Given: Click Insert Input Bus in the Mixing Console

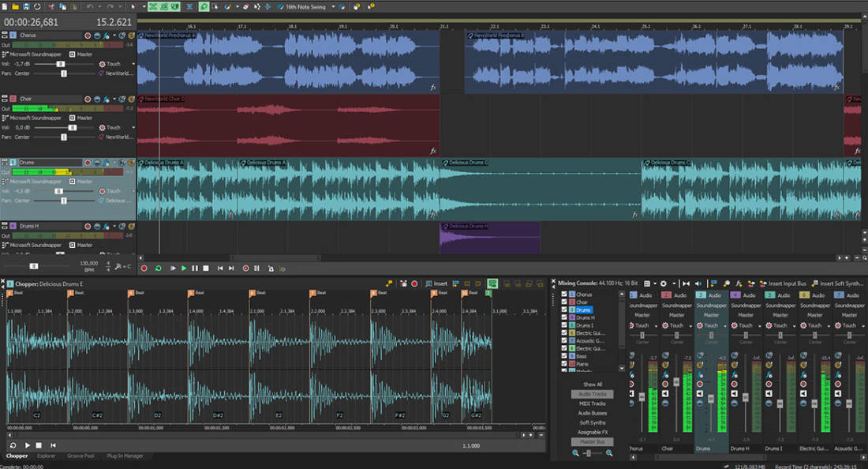Looking at the screenshot, I should coord(788,284).
